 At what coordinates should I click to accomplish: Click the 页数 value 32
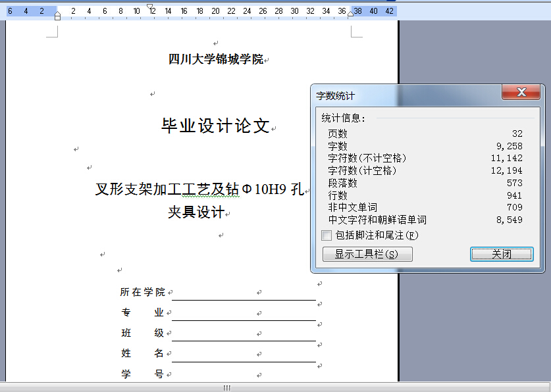click(x=517, y=134)
